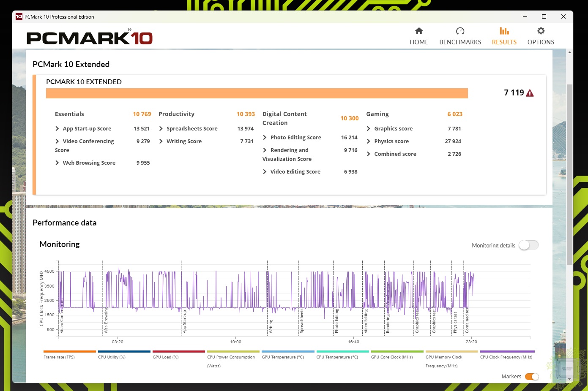Click the Spreadsheets marker in chart
This screenshot has height=391, width=588.
tap(302, 321)
